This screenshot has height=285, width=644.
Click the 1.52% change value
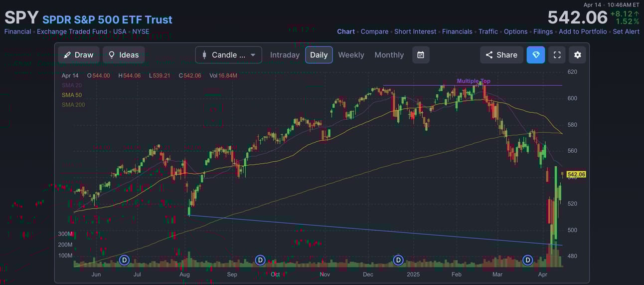click(628, 21)
